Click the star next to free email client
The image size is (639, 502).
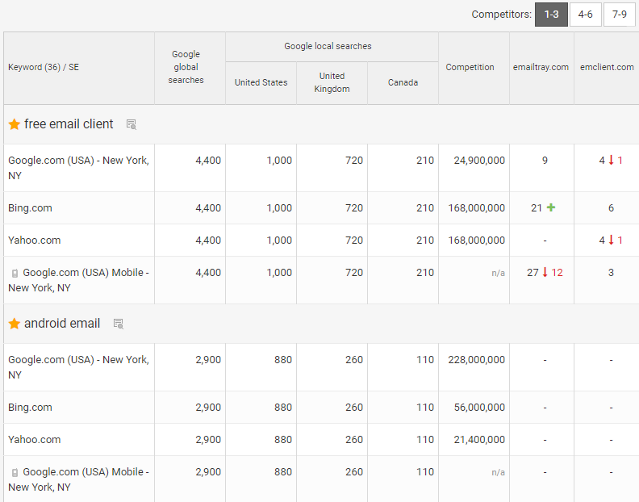click(x=14, y=124)
